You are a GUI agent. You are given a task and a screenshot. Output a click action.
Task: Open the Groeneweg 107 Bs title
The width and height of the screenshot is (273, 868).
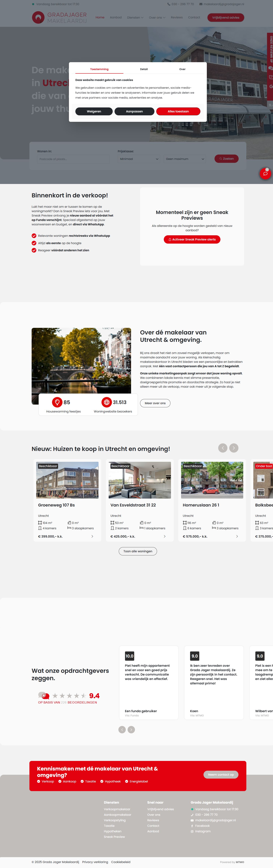[57, 505]
